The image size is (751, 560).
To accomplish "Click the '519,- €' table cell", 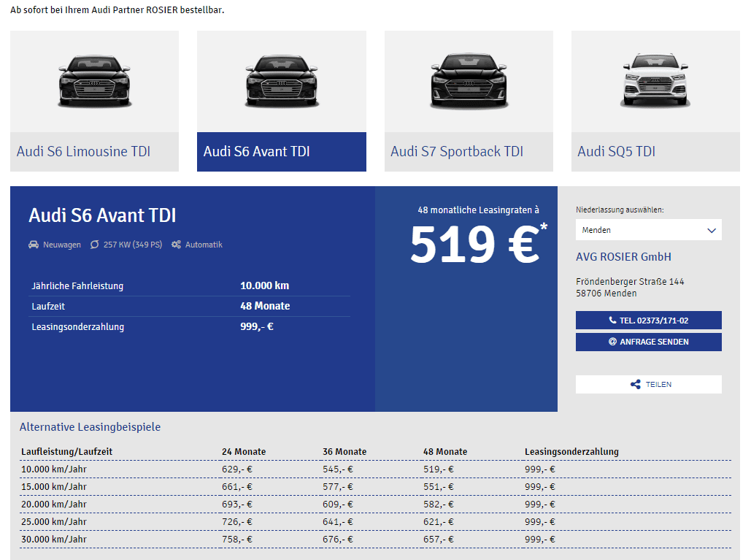I will click(438, 469).
